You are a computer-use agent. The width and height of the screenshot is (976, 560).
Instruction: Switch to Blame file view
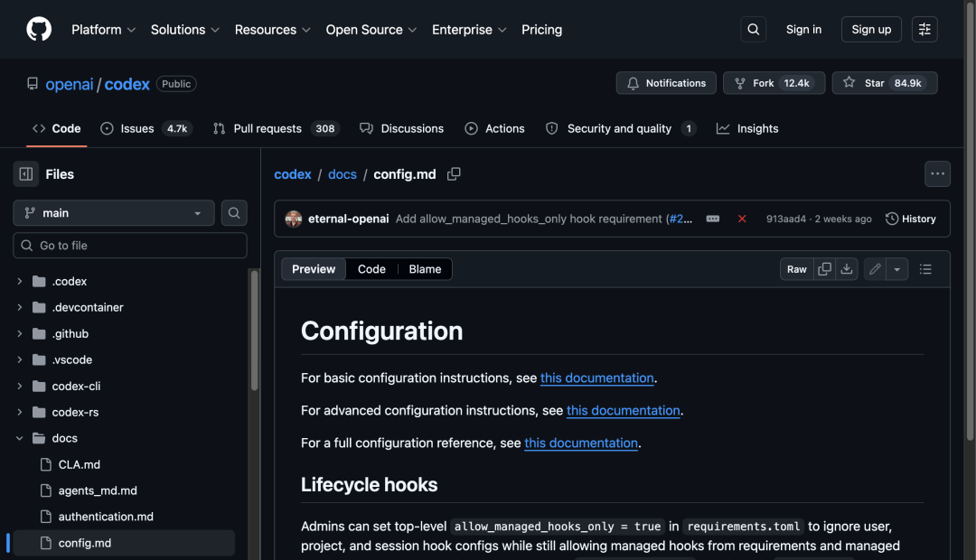click(x=425, y=269)
